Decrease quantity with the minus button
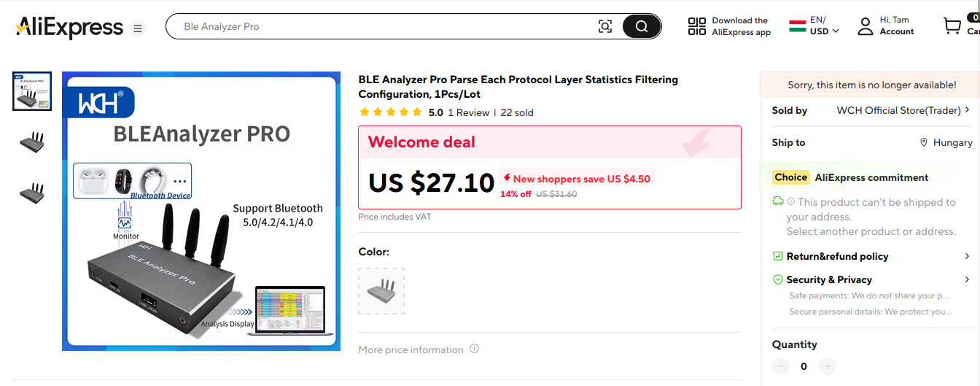Image resolution: width=980 pixels, height=386 pixels. click(781, 366)
